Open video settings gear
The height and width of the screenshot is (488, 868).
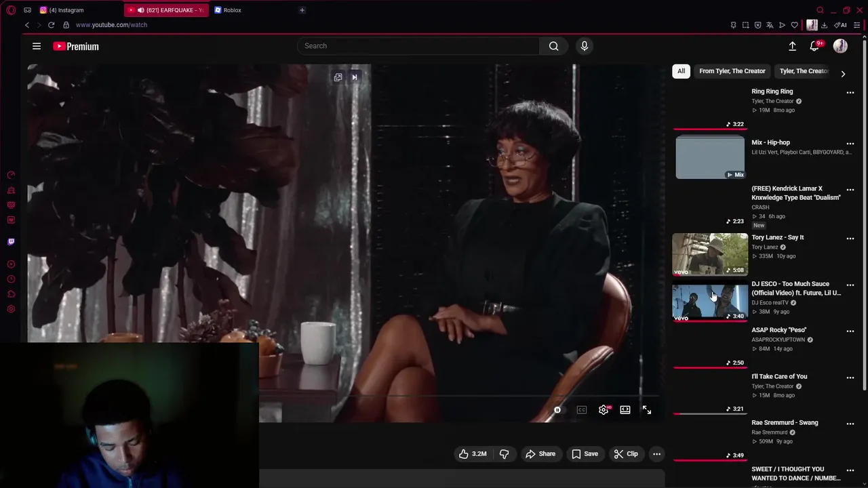coord(604,410)
